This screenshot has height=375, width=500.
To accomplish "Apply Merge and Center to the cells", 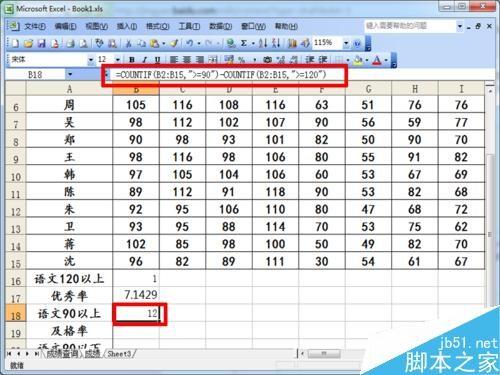I will (213, 60).
